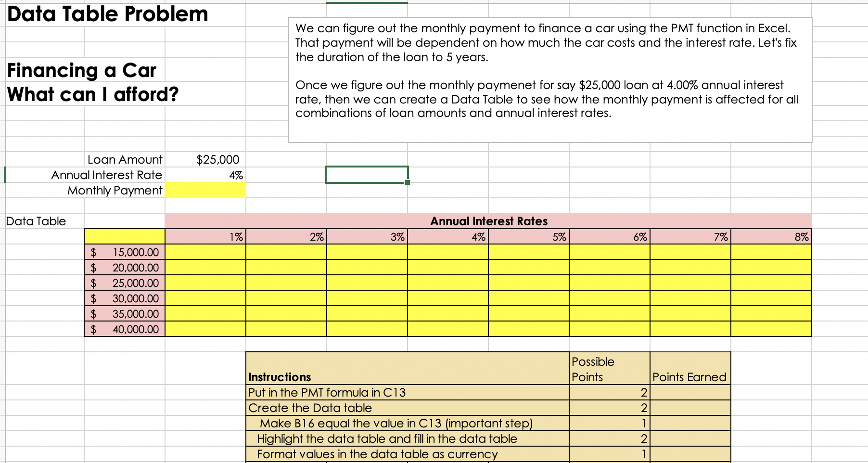The image size is (868, 463).
Task: Click the explanatory text box about PMT
Action: click(550, 79)
